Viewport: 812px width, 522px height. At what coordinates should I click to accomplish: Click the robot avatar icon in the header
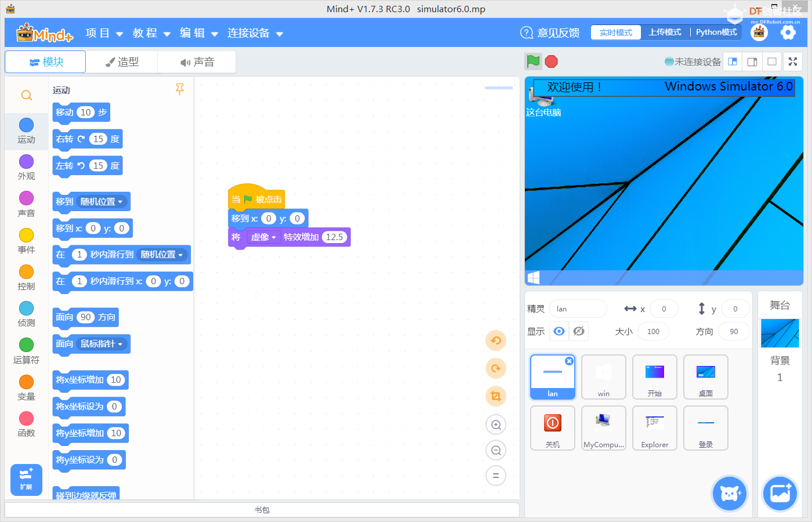coord(759,32)
